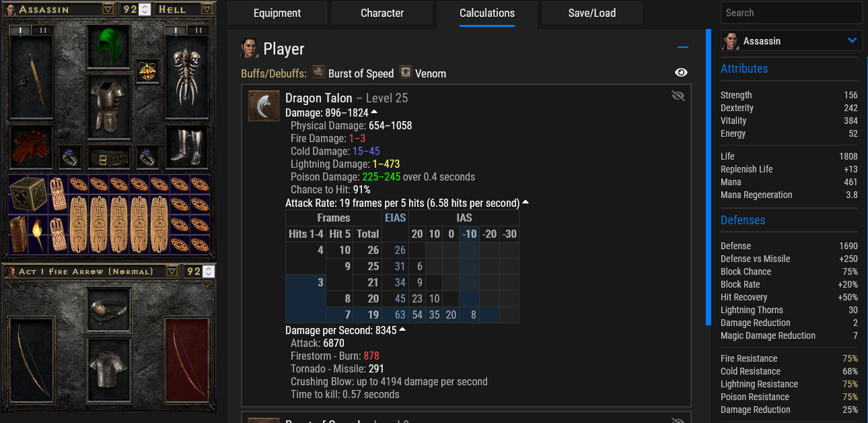Open the Save/Load tab

tap(592, 13)
